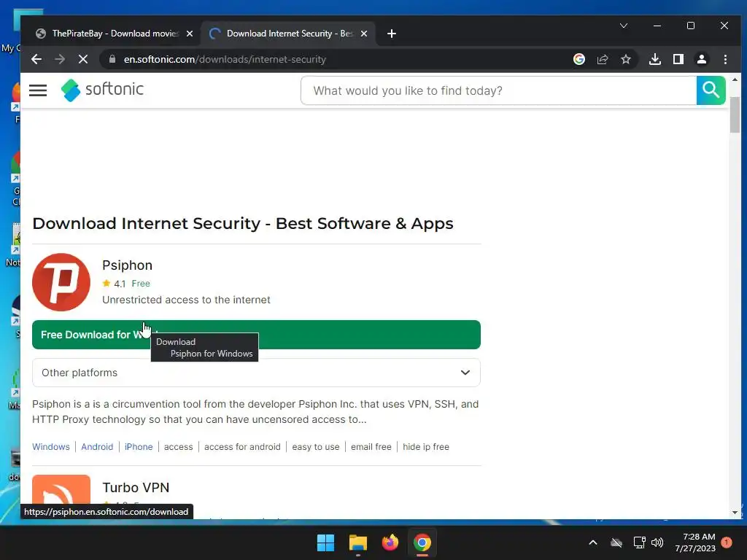Click the lock icon in address bar
747x560 pixels.
[x=112, y=59]
